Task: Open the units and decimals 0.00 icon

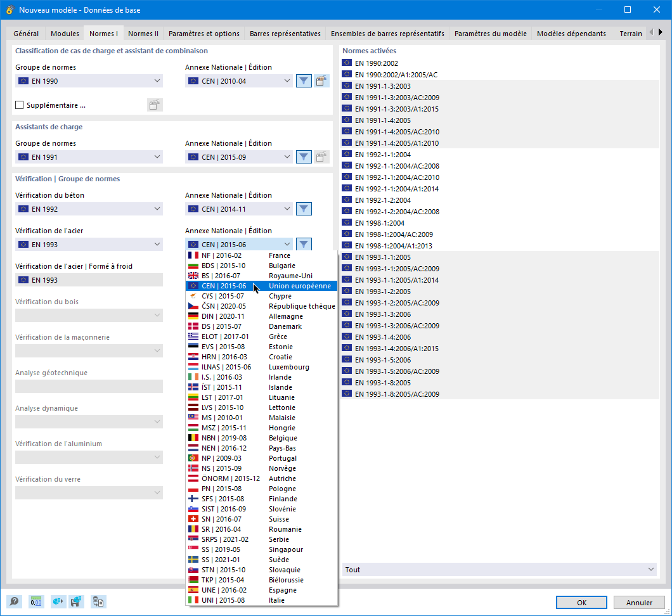Action: [36, 602]
